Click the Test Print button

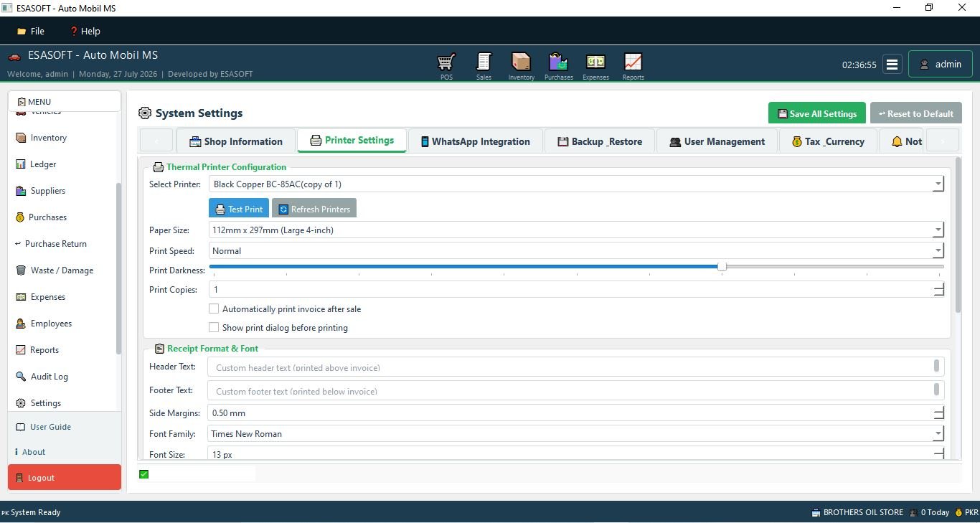(x=239, y=209)
